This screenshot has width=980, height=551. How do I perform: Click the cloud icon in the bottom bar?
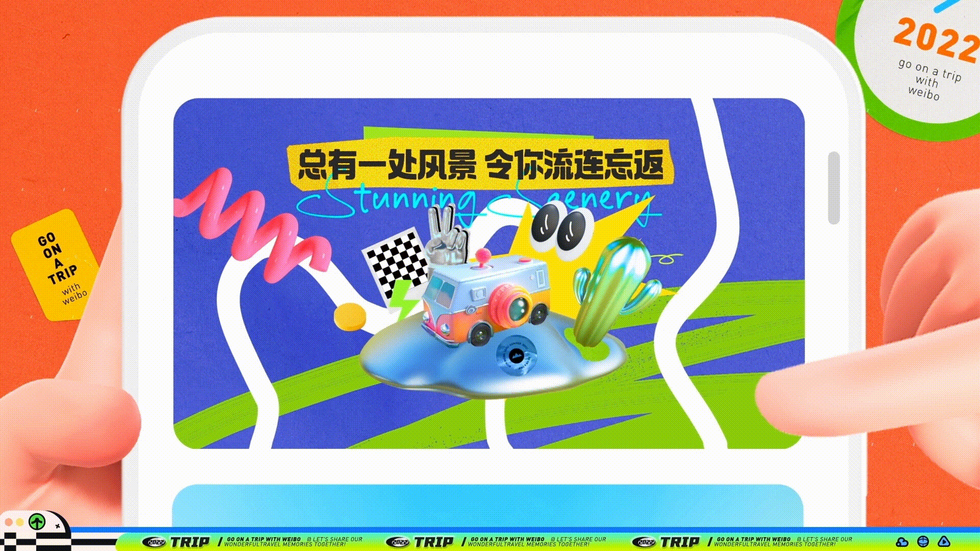click(901, 542)
